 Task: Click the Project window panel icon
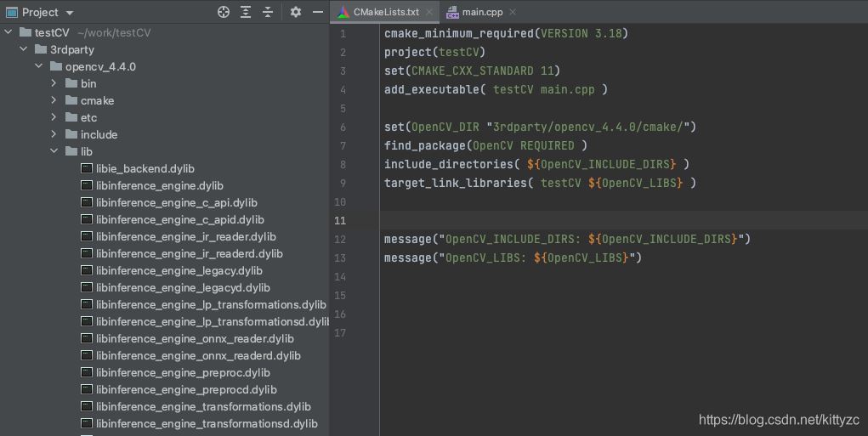[x=12, y=12]
